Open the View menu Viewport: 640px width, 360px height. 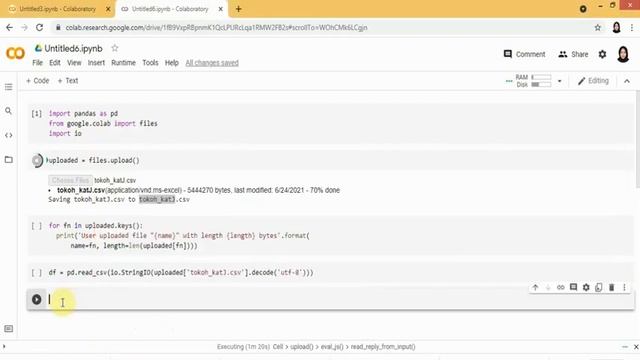[74, 63]
